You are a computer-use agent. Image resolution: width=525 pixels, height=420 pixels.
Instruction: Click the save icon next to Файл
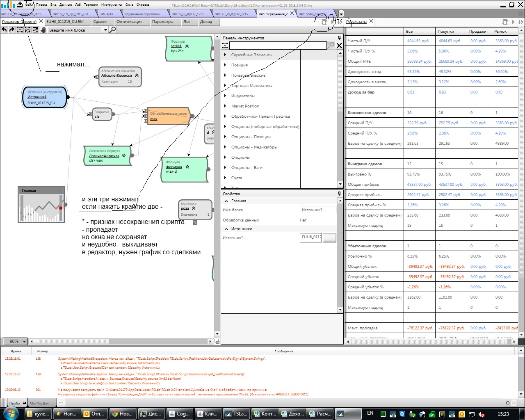pos(20,5)
